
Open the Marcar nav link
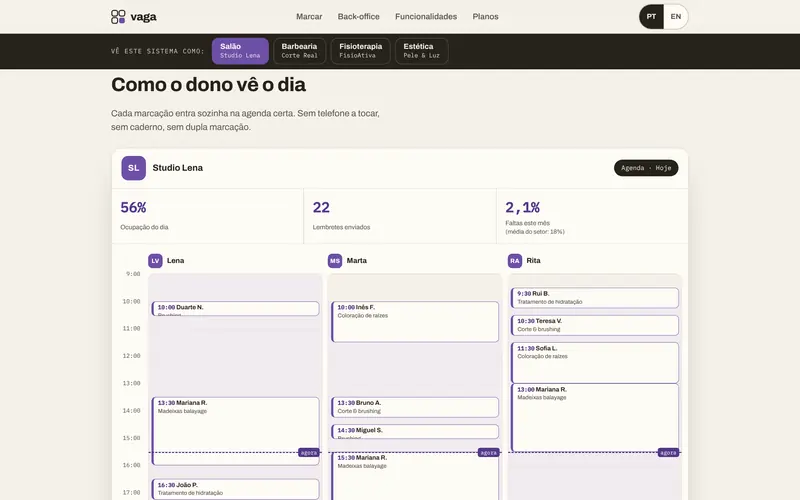[309, 17]
